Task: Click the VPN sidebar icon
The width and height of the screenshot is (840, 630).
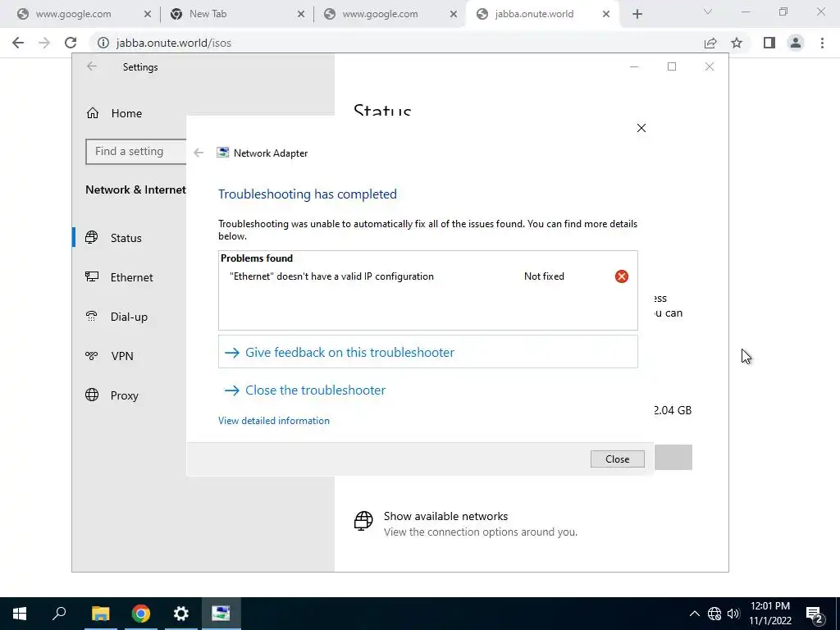Action: (92, 355)
